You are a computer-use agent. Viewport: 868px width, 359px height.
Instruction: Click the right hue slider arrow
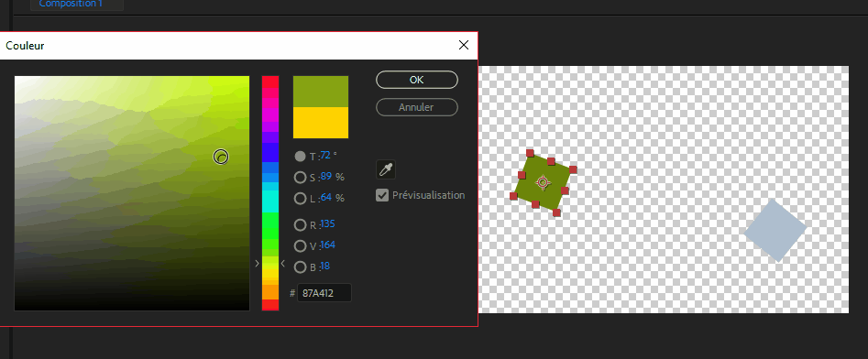tap(283, 264)
